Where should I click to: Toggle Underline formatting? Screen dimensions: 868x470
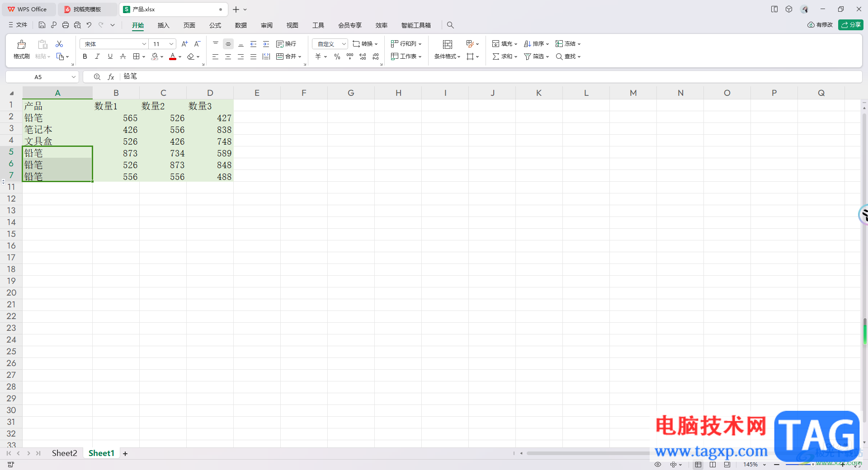(110, 56)
